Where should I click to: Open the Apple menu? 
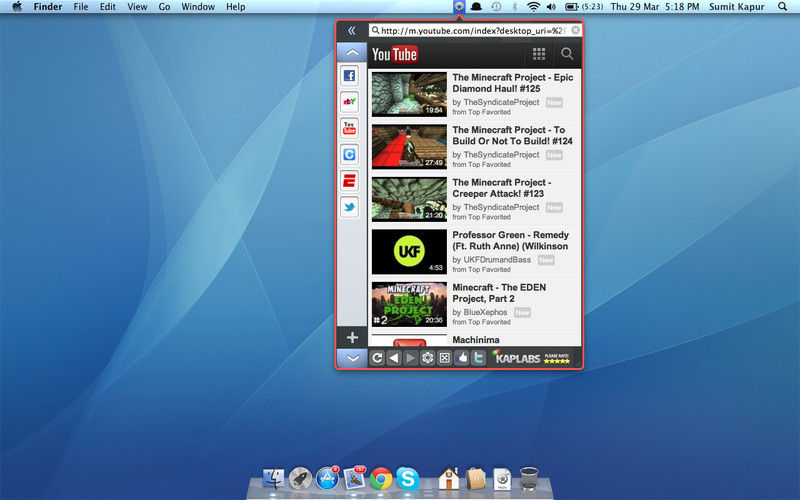[17, 7]
